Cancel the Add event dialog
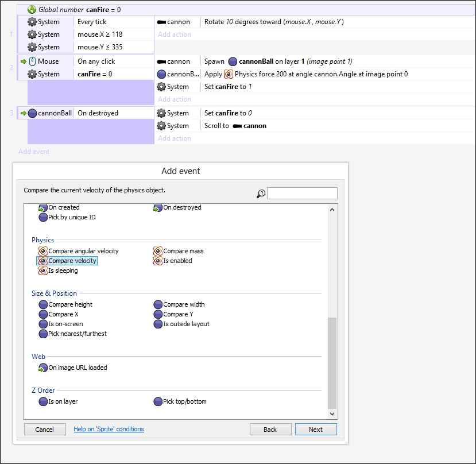Screen dimensions: 476x464 (x=45, y=430)
